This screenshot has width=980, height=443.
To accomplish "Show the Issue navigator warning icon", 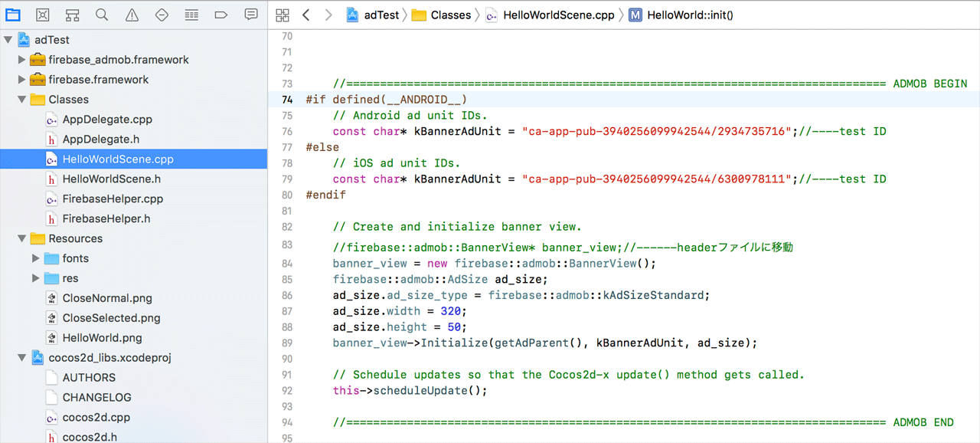I will pyautogui.click(x=132, y=15).
